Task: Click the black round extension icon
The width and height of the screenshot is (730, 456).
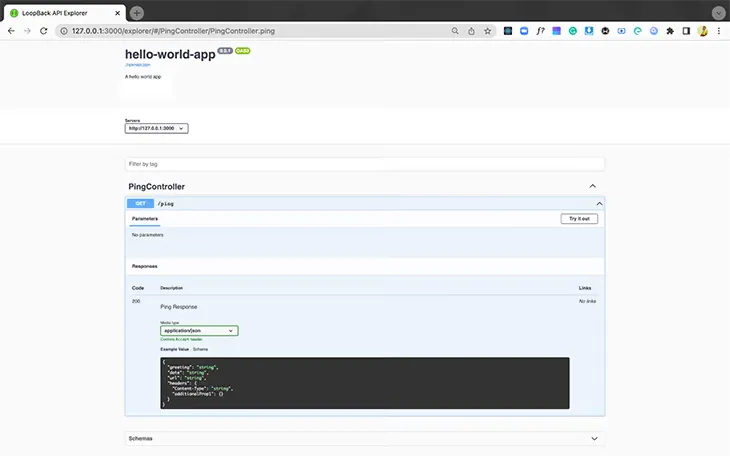Action: [605, 31]
